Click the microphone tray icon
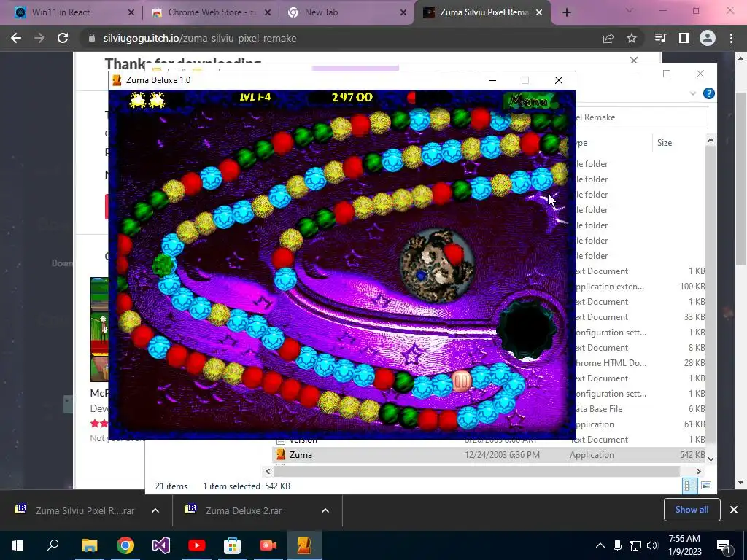This screenshot has width=747, height=560. (617, 545)
